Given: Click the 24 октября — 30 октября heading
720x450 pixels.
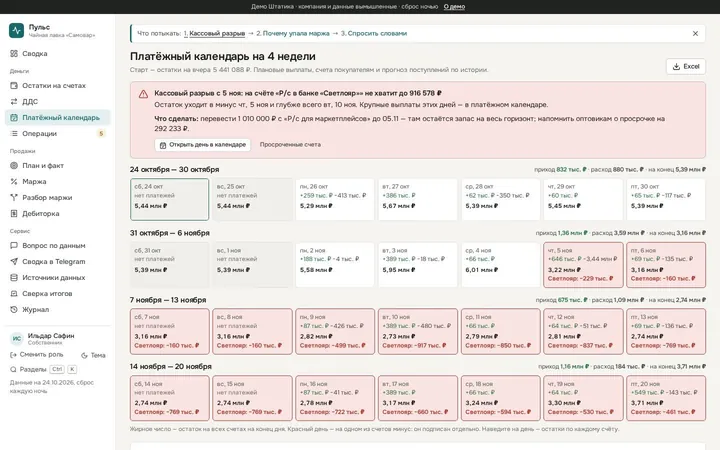Looking at the screenshot, I should pos(174,169).
